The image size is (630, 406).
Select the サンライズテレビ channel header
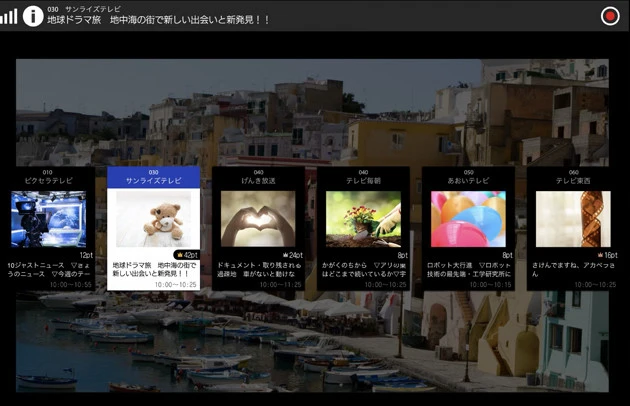(x=153, y=180)
